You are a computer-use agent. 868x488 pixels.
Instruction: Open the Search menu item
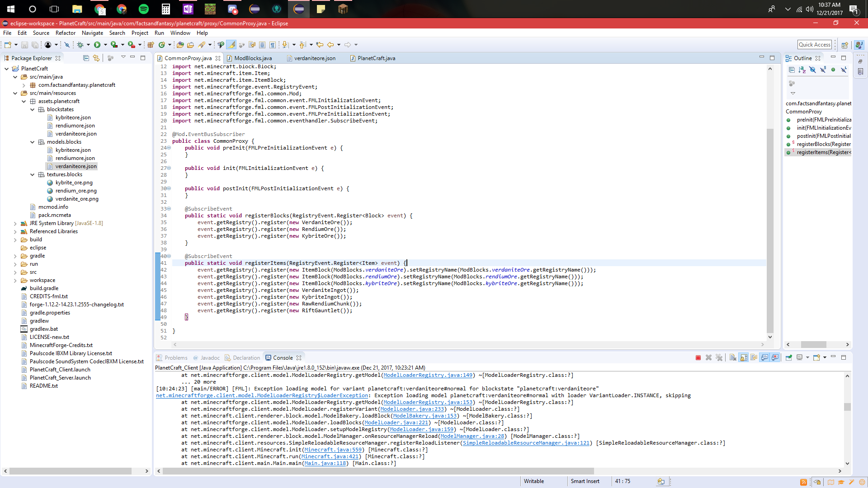pos(117,33)
